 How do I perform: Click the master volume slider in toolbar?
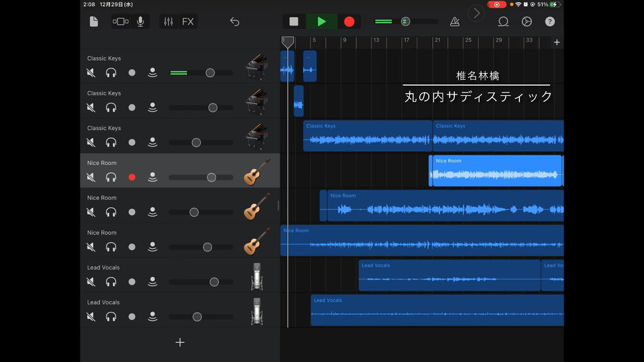tap(407, 21)
